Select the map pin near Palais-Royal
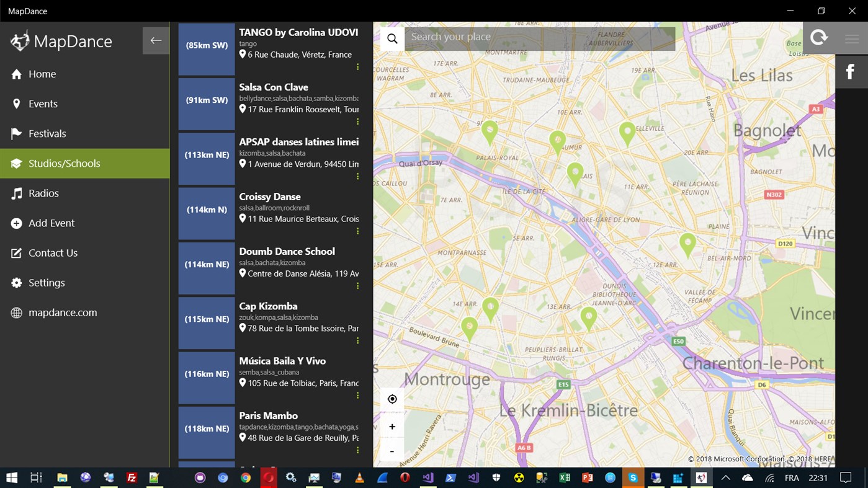The width and height of the screenshot is (868, 488). click(x=490, y=133)
